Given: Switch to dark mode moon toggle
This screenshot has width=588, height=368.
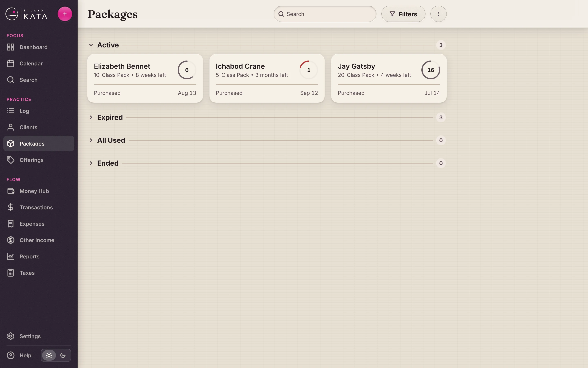Looking at the screenshot, I should coord(63,355).
